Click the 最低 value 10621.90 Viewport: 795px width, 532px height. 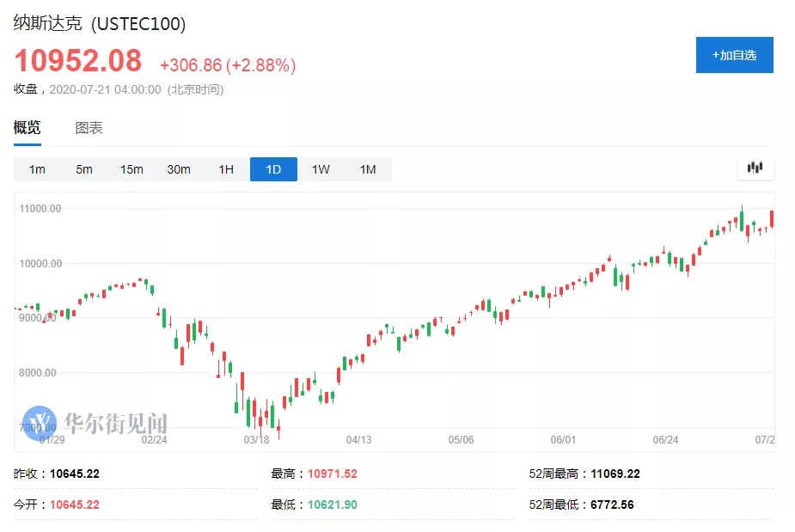pyautogui.click(x=332, y=504)
